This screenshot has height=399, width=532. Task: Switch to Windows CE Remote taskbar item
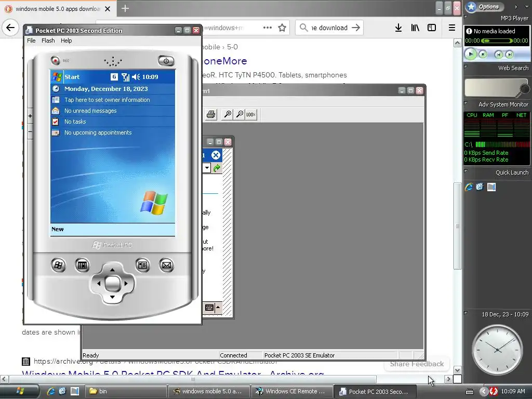[x=291, y=391]
